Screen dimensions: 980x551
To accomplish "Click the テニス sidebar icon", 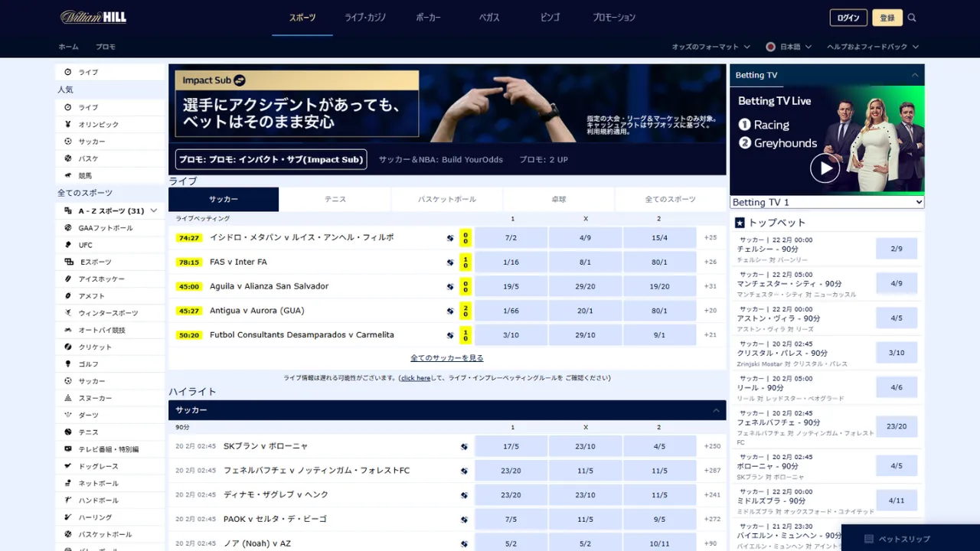I will 68,432.
